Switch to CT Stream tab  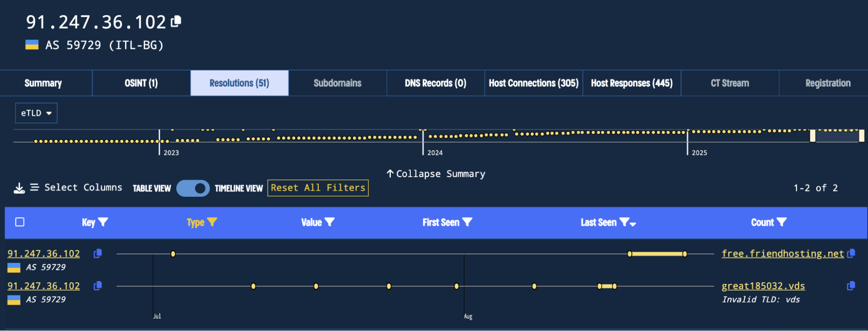click(x=730, y=83)
